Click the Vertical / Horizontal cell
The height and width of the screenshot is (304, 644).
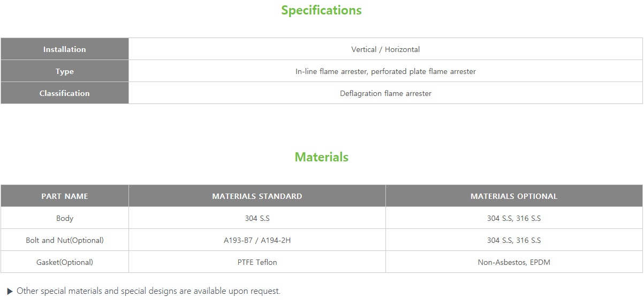[x=385, y=49]
